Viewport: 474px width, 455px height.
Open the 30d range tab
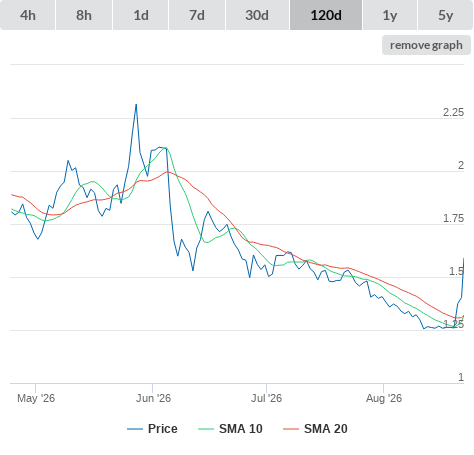pyautogui.click(x=257, y=15)
